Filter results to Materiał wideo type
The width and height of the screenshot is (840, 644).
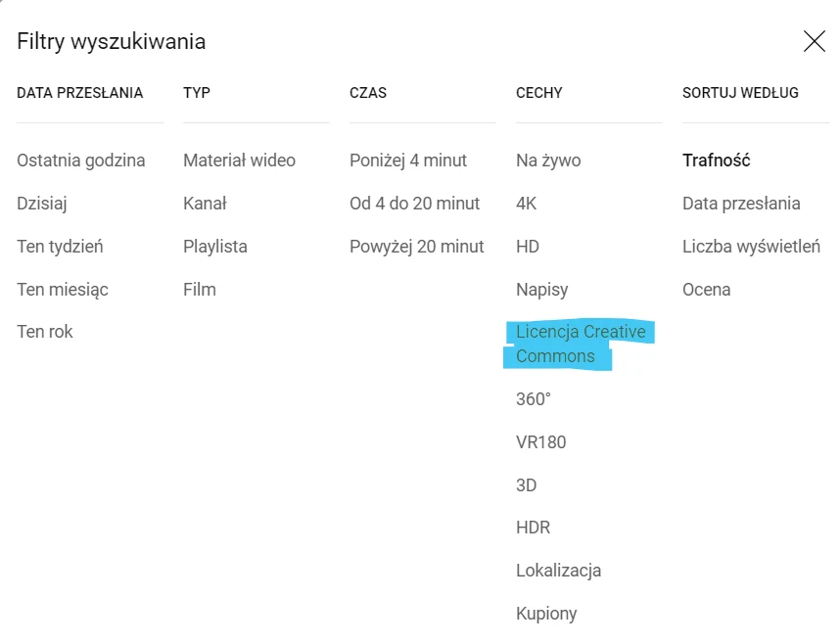point(239,161)
